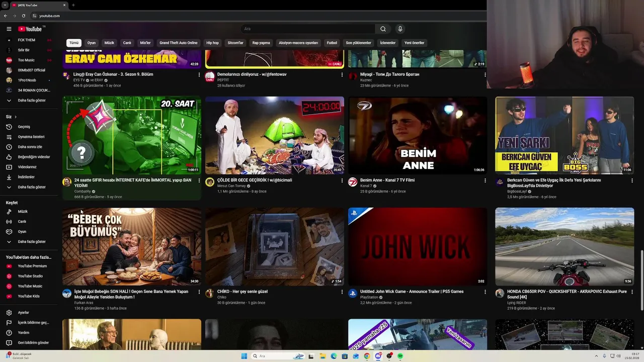Click the search magnifier button

click(x=383, y=29)
